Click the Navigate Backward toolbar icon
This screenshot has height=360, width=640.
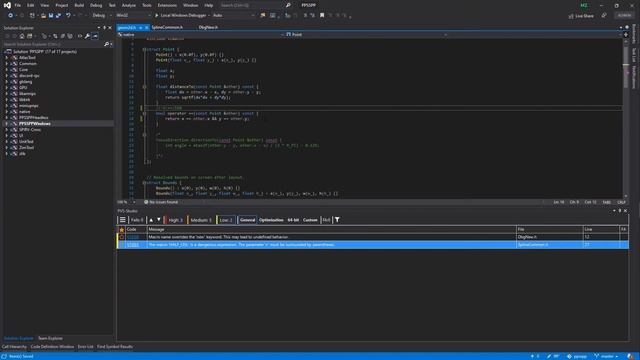pos(10,16)
